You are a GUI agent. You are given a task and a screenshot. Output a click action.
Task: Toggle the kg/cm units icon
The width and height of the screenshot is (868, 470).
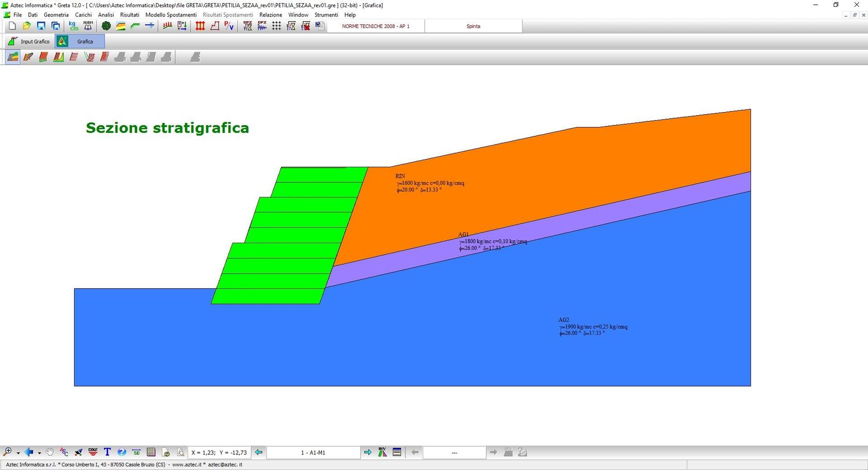click(73, 26)
